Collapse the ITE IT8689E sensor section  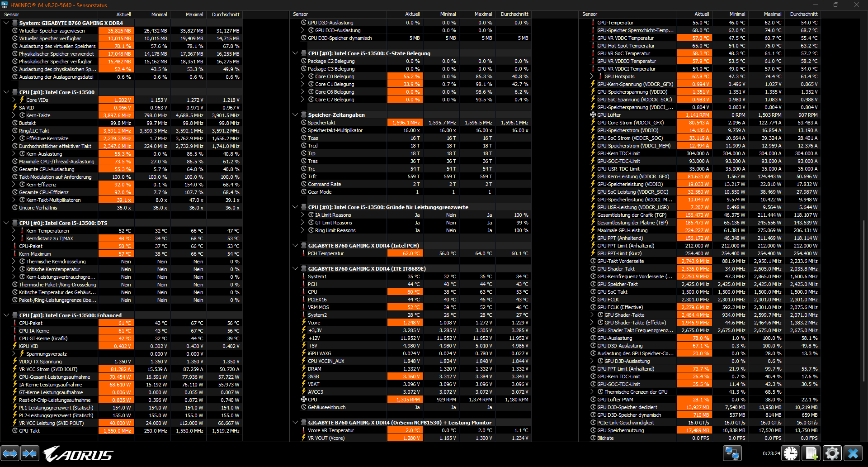[295, 269]
